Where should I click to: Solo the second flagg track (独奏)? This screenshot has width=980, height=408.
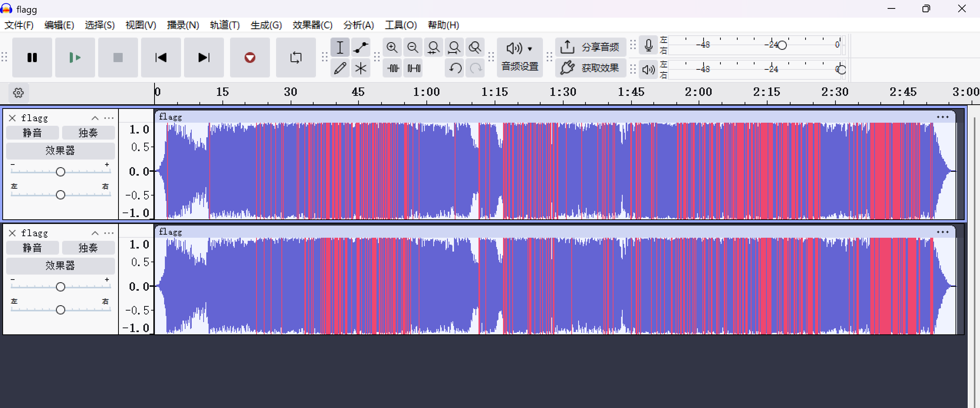(x=88, y=248)
